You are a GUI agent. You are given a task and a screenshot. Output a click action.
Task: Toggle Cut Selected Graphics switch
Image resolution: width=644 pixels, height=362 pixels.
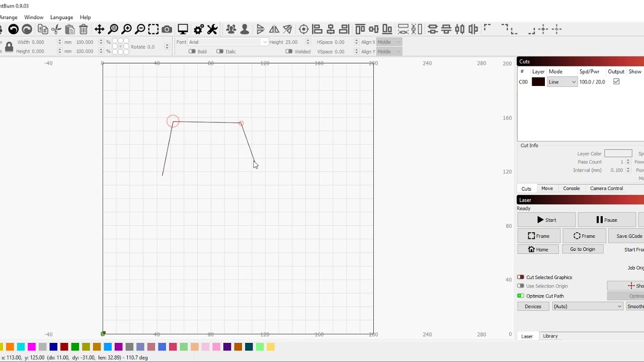coord(521,277)
